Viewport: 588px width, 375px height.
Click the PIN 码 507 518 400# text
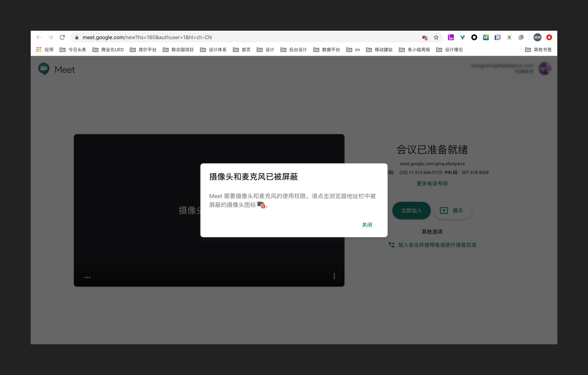point(467,172)
